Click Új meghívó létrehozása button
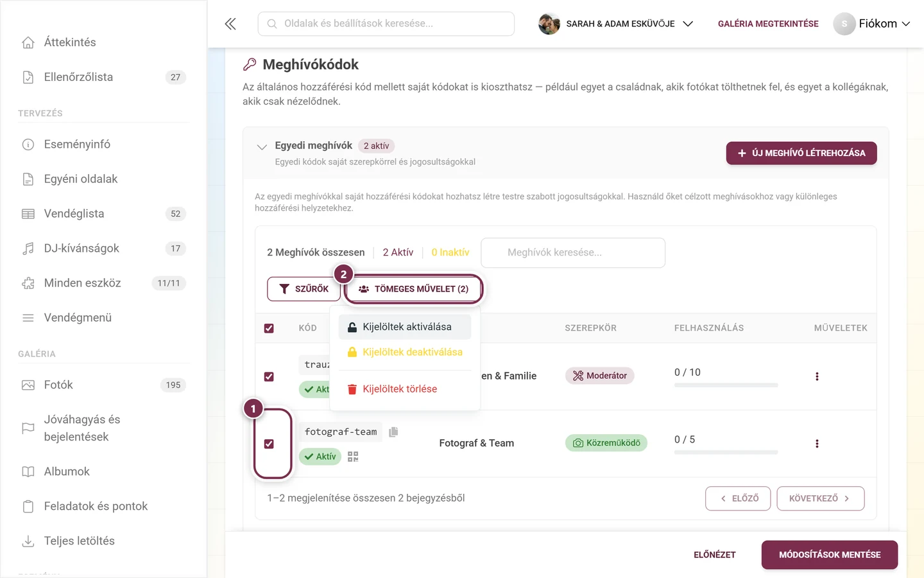 [x=801, y=153]
